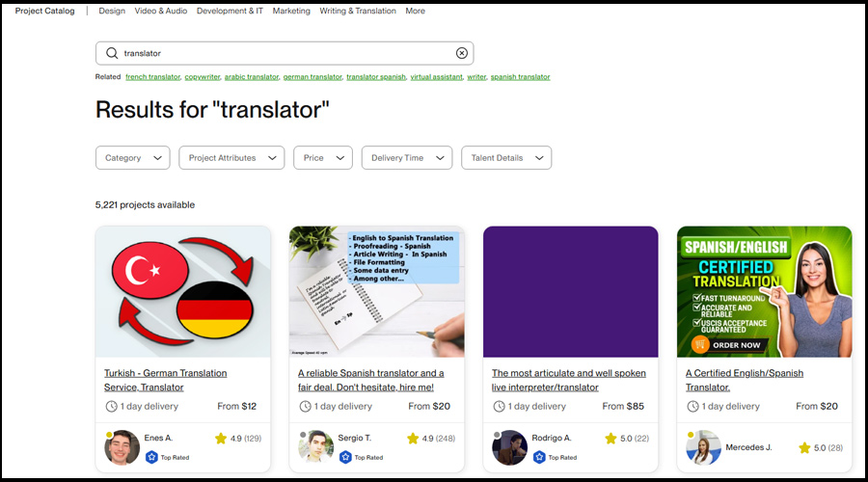Open the Price filter dropdown
Screen dimensions: 868x482
tap(323, 158)
